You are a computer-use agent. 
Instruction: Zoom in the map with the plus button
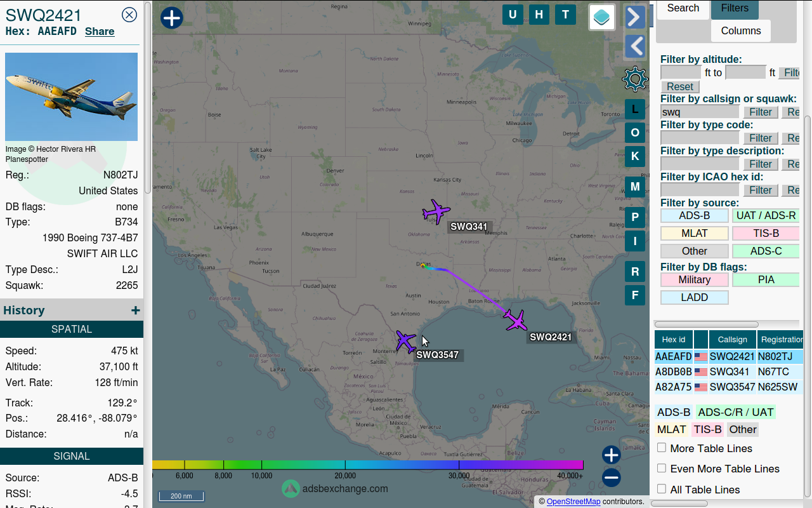(612, 455)
